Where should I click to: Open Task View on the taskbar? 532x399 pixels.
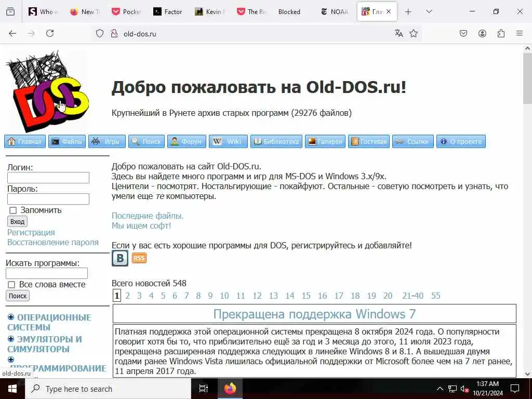[203, 389]
